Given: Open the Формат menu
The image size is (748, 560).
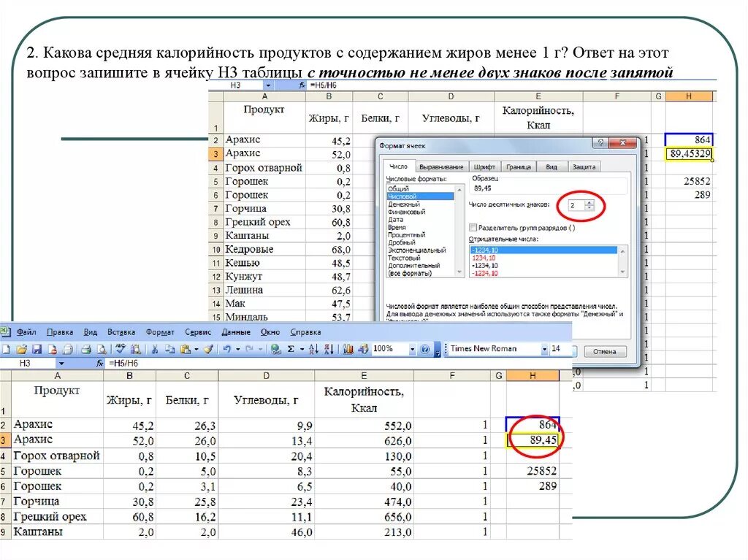Looking at the screenshot, I should click(160, 332).
